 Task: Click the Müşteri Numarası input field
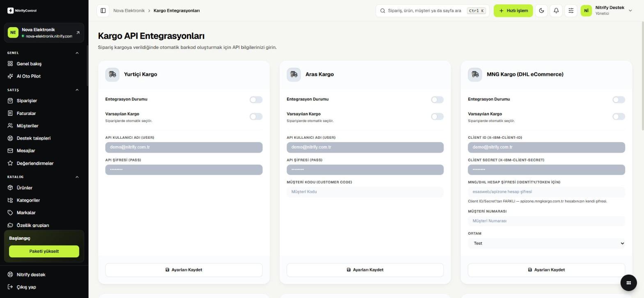pos(546,221)
